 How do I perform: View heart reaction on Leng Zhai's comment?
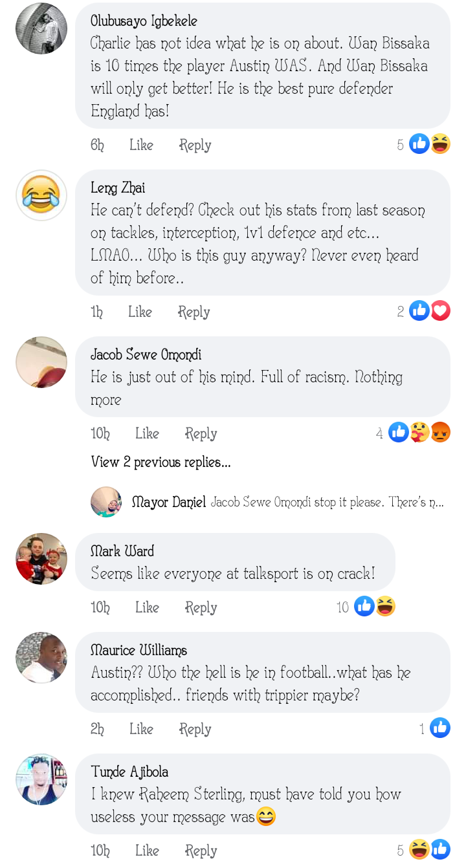click(x=440, y=311)
